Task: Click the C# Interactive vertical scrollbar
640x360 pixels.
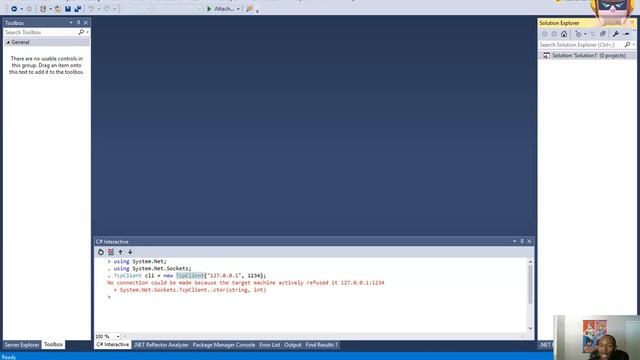Action: coord(530,284)
